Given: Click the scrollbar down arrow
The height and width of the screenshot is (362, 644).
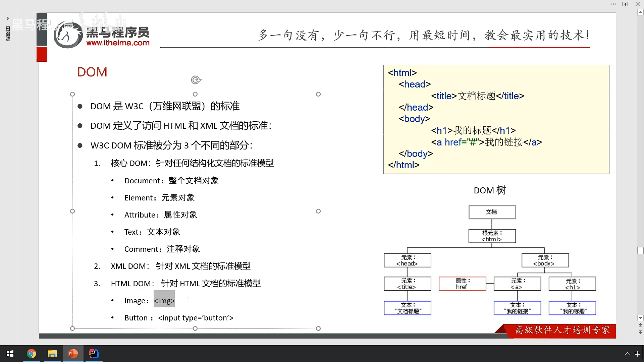Looking at the screenshot, I should click(640, 318).
